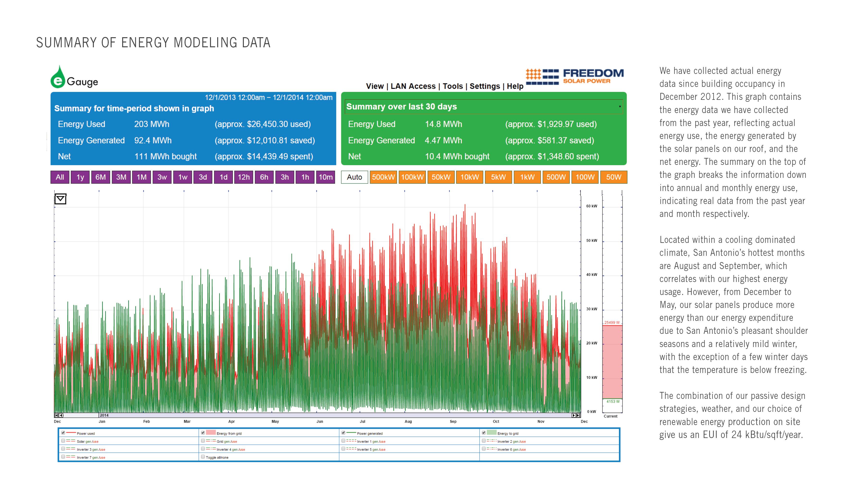Click the Energy to grid legend swatch
This screenshot has width=864, height=504.
pos(491,433)
